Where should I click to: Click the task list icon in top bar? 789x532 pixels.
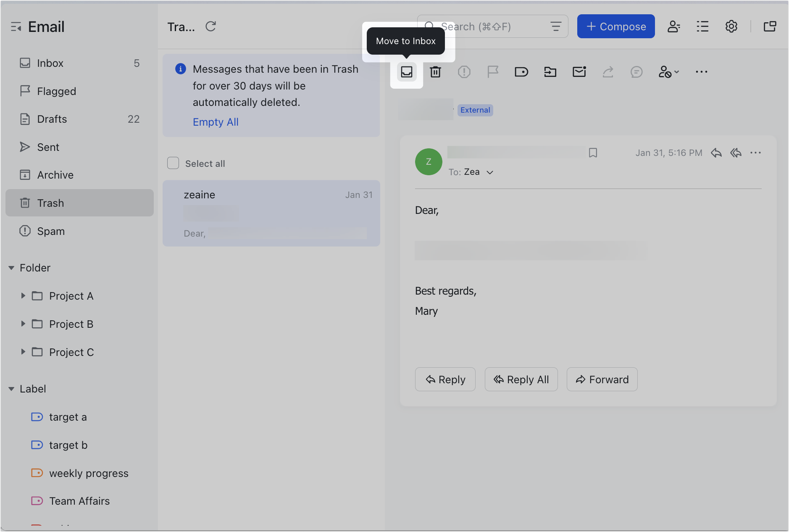click(x=702, y=26)
